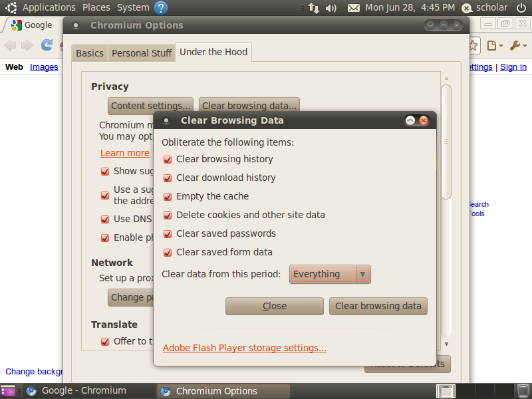This screenshot has width=532, height=399.
Task: Click Content settings... button
Action: pyautogui.click(x=151, y=106)
